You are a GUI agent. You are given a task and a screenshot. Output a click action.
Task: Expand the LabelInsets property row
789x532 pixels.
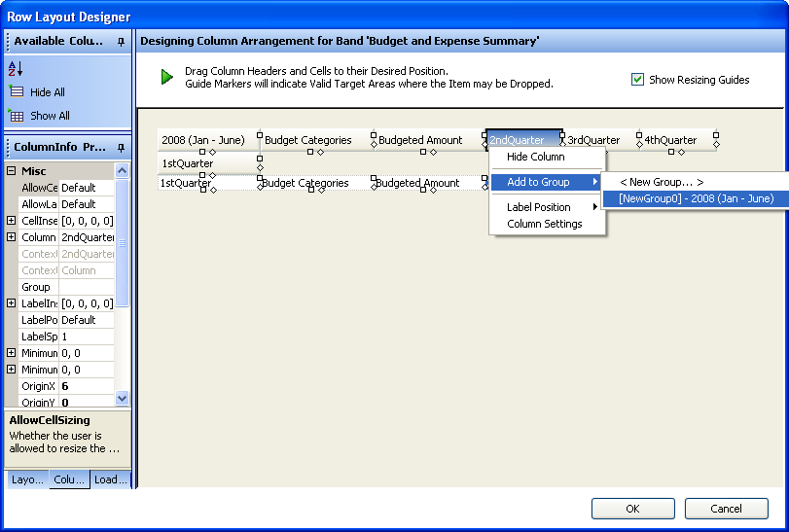click(12, 303)
